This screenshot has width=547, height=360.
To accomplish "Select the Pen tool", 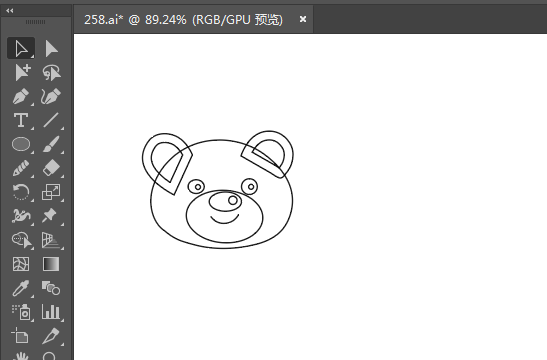I will point(21,96).
